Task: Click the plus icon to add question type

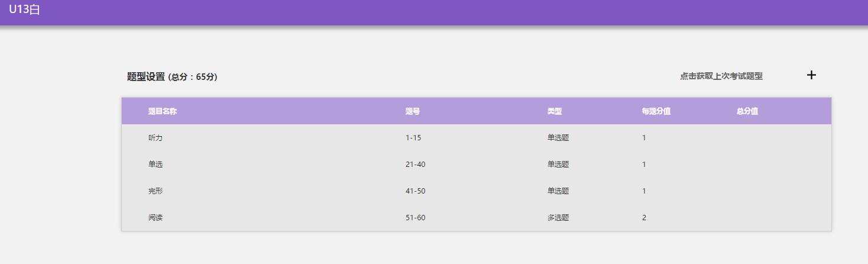Action: (811, 75)
